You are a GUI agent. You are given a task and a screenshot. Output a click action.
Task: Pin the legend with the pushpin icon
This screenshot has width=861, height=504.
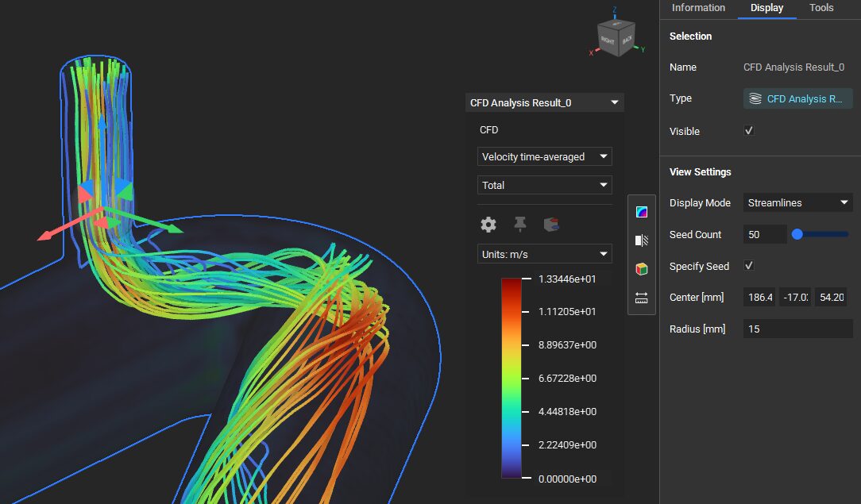[520, 225]
